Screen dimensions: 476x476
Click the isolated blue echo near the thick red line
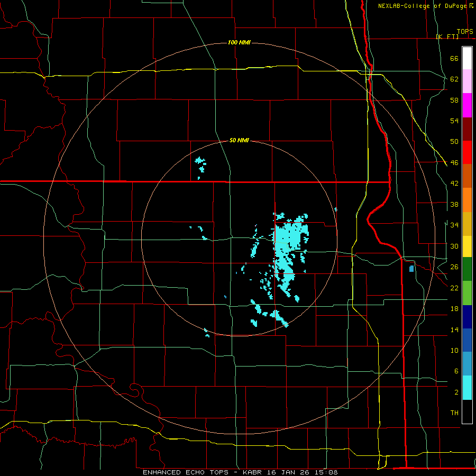tap(411, 269)
